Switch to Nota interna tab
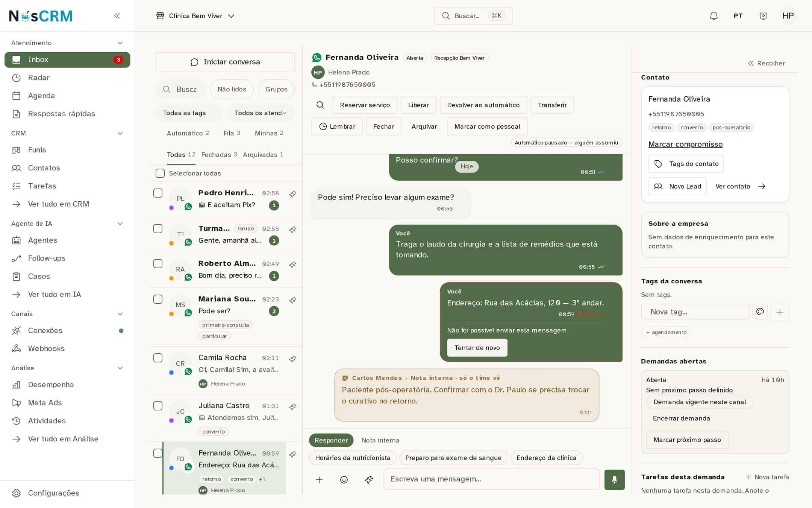 coord(380,440)
